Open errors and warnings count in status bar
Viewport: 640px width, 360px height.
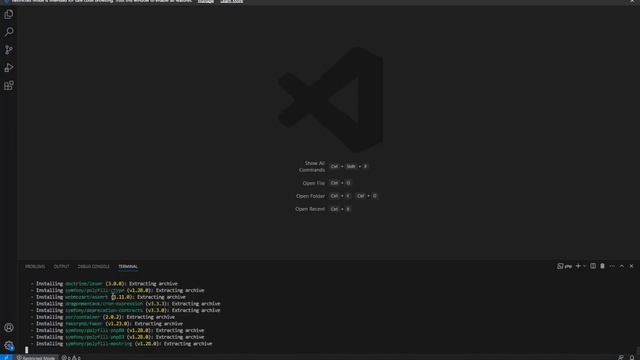tap(71, 358)
